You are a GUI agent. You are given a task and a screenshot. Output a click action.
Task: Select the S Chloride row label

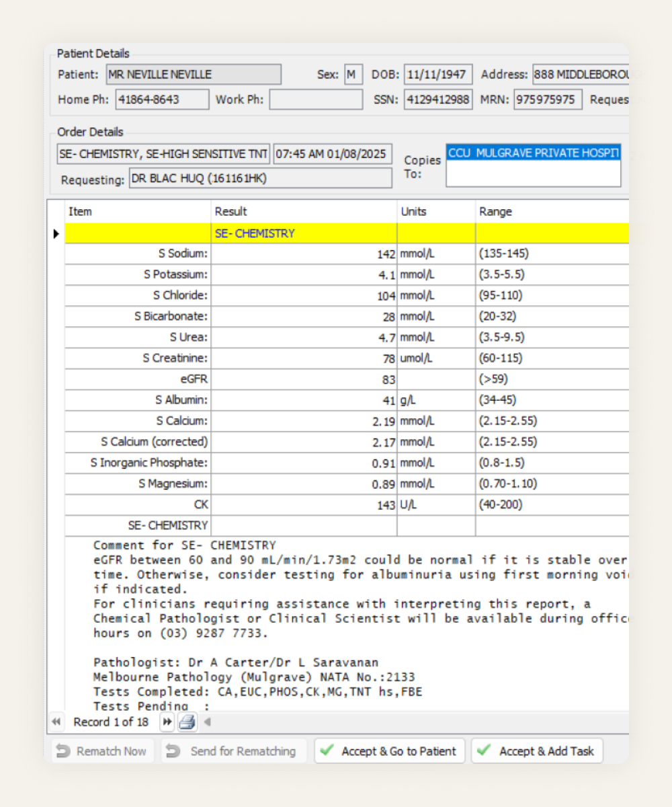pos(180,295)
